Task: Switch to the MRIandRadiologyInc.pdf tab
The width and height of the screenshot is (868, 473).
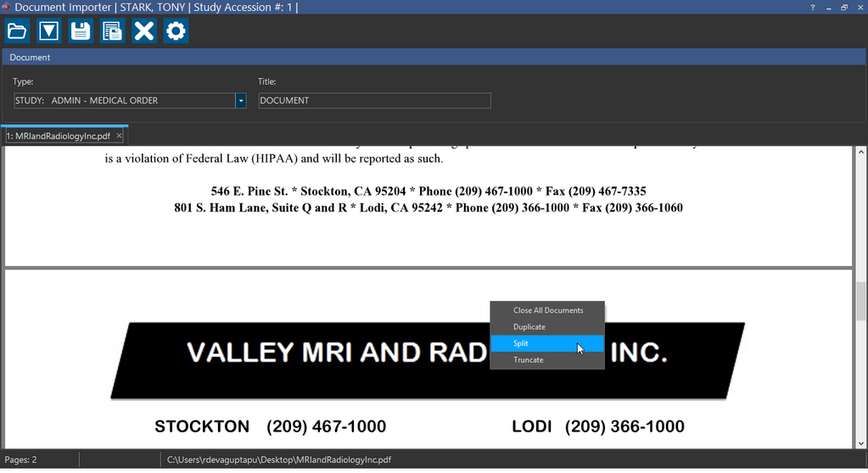Action: coord(58,136)
